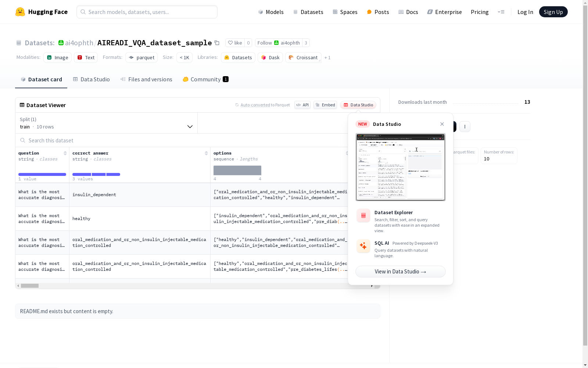Click the ai4ophth owner link
This screenshot has height=368, width=588.
click(x=79, y=43)
